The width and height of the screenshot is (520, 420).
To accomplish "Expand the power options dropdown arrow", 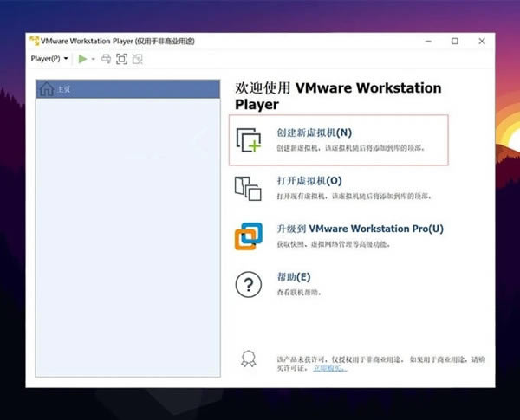I will [x=94, y=59].
